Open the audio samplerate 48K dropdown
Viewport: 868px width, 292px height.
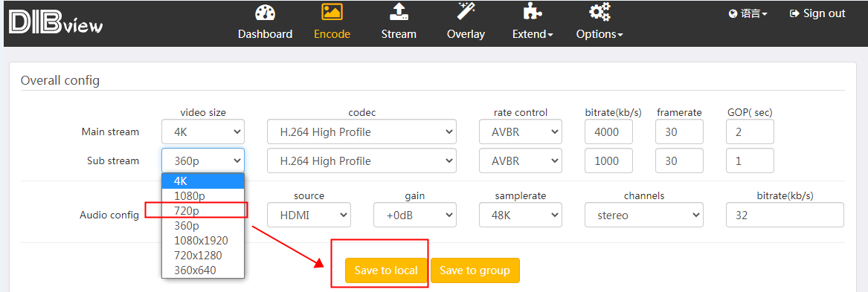click(x=521, y=215)
